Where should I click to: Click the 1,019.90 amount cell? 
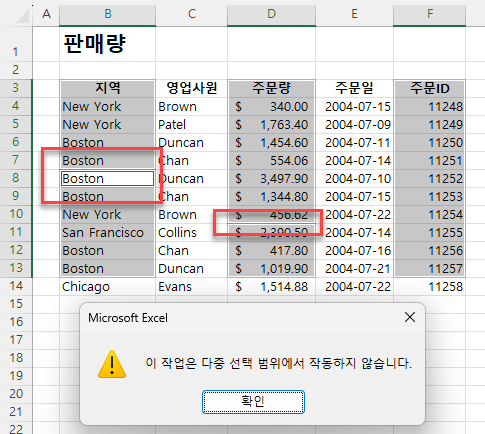click(x=271, y=268)
